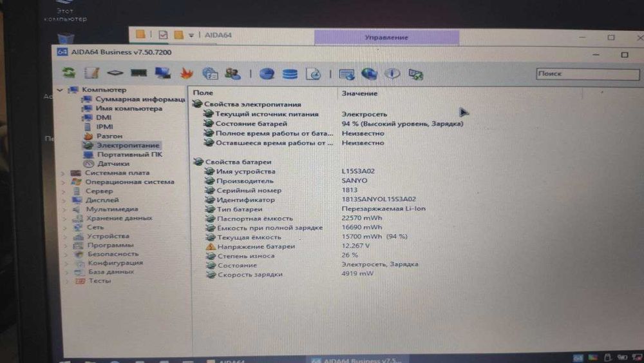This screenshot has width=644, height=363.
Task: Click the folder icon in Explorer title bar
Action: coord(140,34)
